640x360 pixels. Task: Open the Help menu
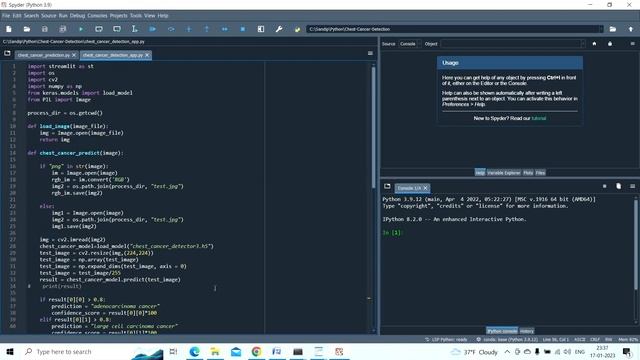(x=163, y=16)
